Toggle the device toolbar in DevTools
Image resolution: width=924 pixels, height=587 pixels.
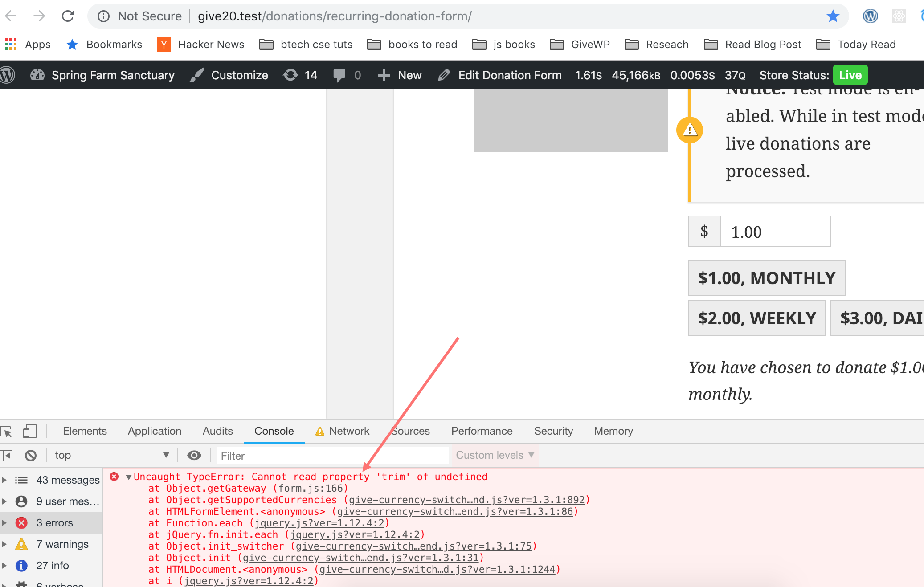(x=30, y=431)
